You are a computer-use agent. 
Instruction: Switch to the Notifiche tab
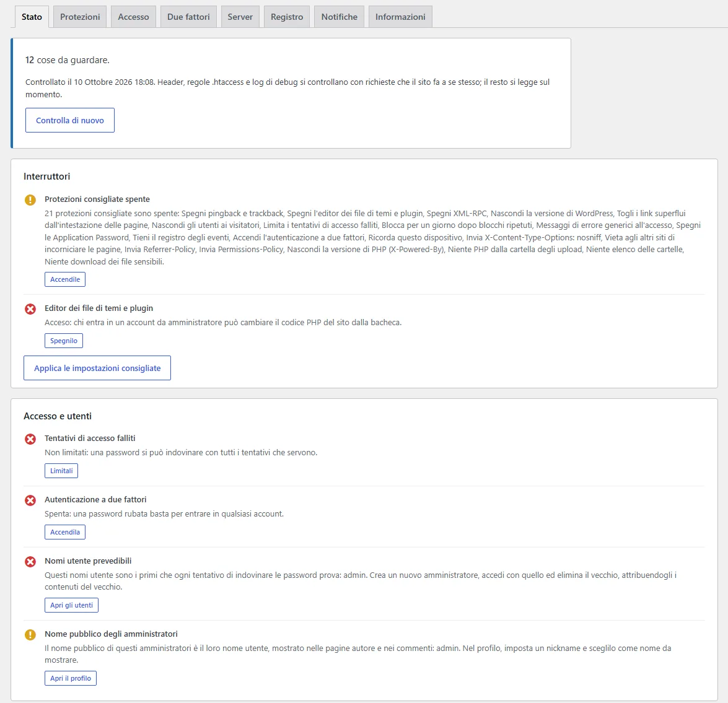tap(340, 17)
